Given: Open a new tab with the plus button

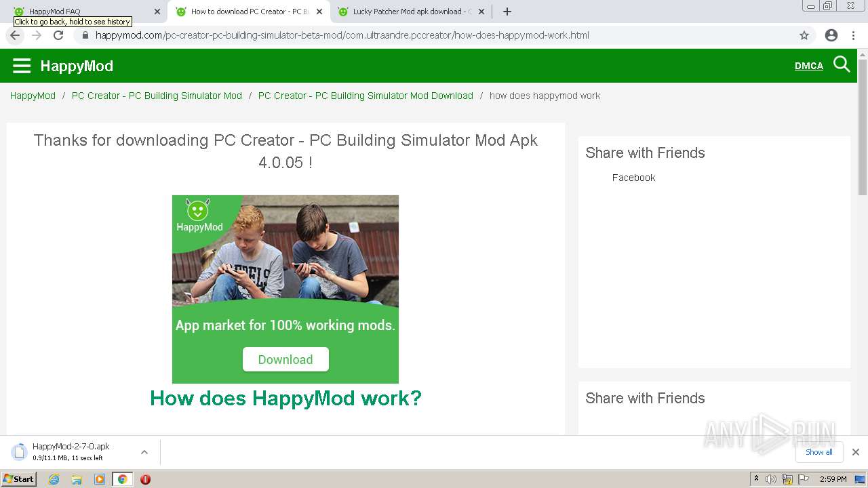Looking at the screenshot, I should tap(507, 12).
